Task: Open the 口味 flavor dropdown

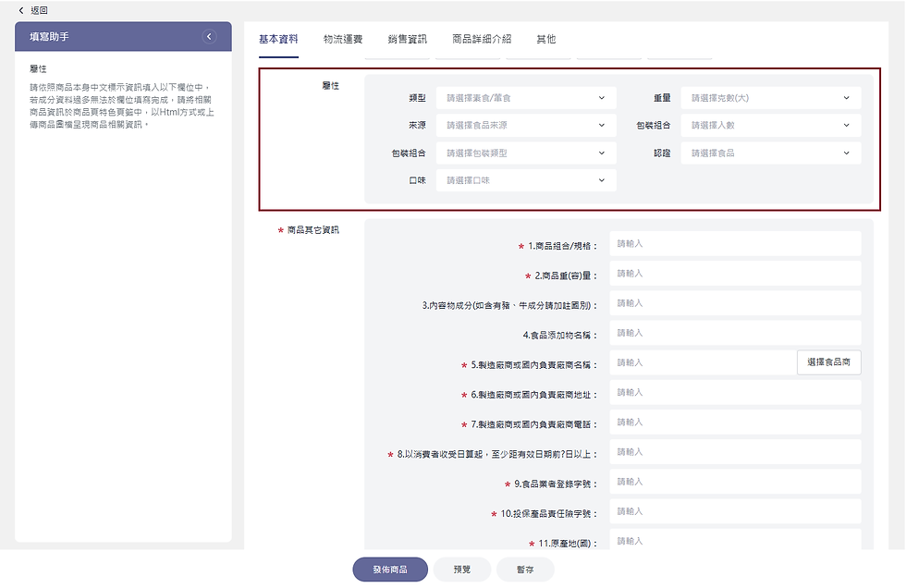Action: (x=526, y=180)
